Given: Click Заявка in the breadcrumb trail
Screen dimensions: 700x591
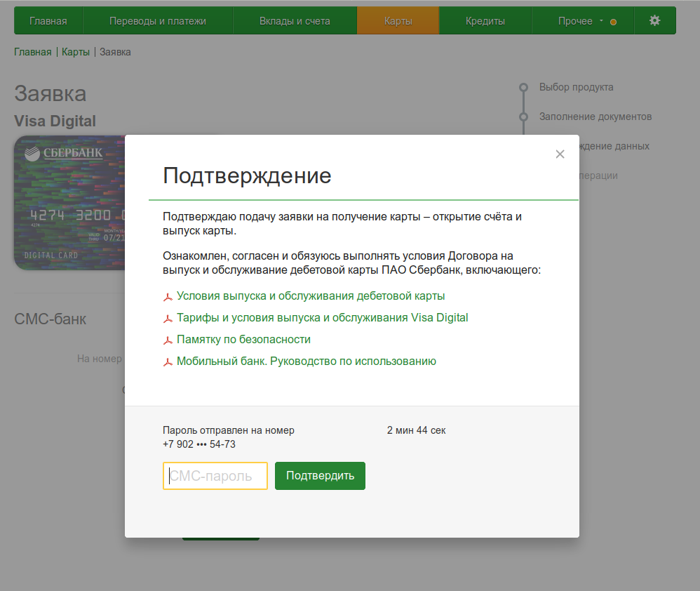Looking at the screenshot, I should pos(115,52).
